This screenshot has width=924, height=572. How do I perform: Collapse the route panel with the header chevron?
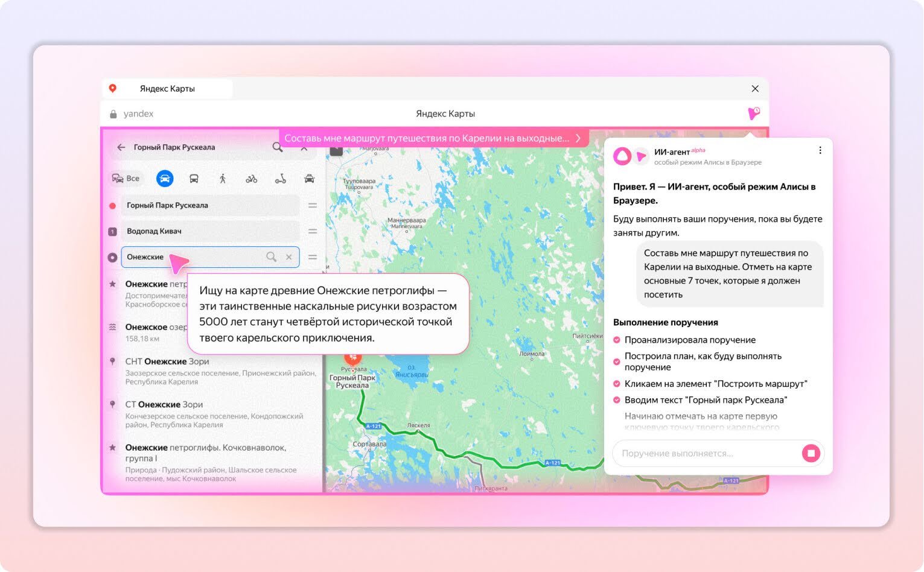(x=304, y=148)
